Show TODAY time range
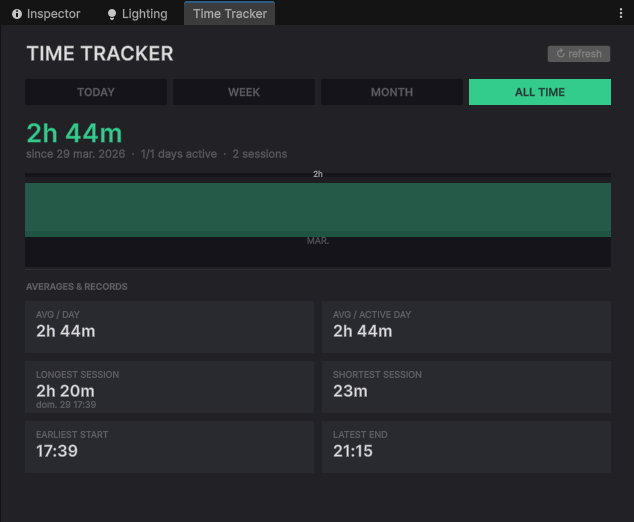This screenshot has width=634, height=522. point(96,92)
